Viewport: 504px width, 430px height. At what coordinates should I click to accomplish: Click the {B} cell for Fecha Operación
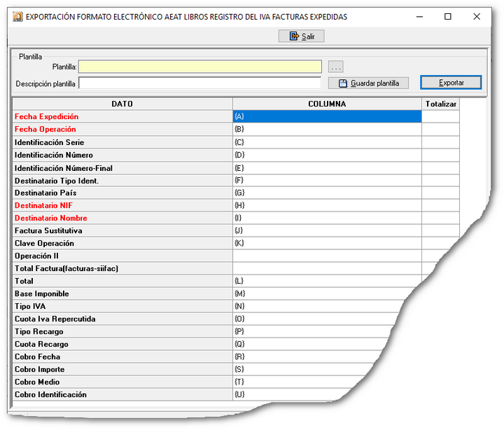[x=327, y=130]
